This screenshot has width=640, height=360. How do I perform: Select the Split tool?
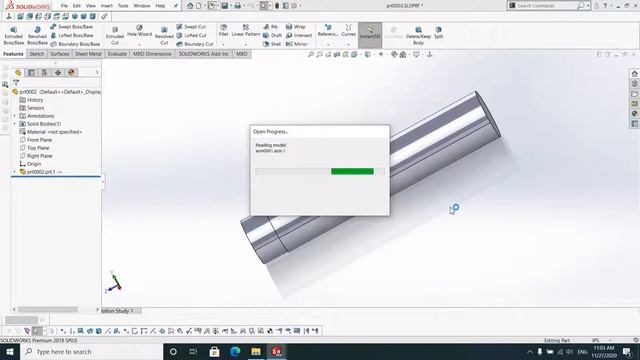[438, 33]
